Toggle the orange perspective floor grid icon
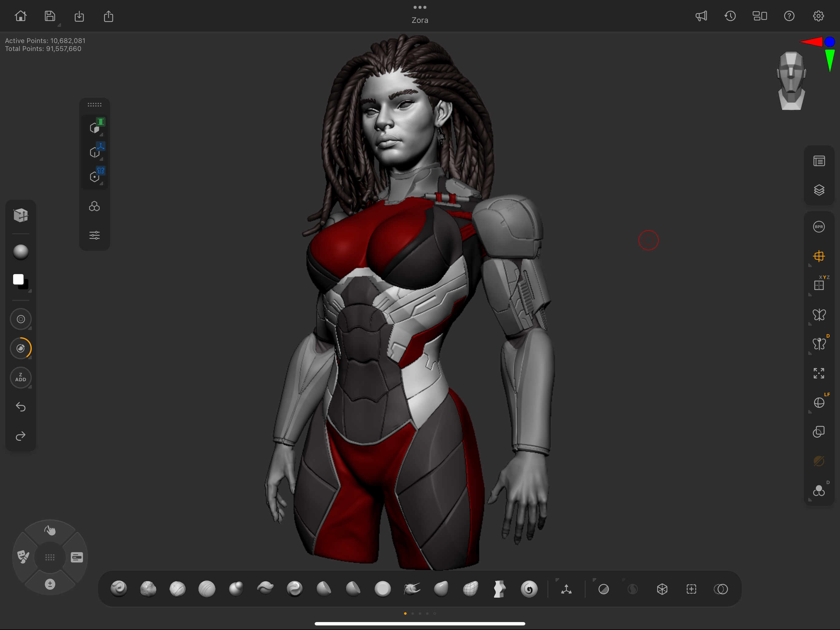The width and height of the screenshot is (840, 630). tap(819, 256)
